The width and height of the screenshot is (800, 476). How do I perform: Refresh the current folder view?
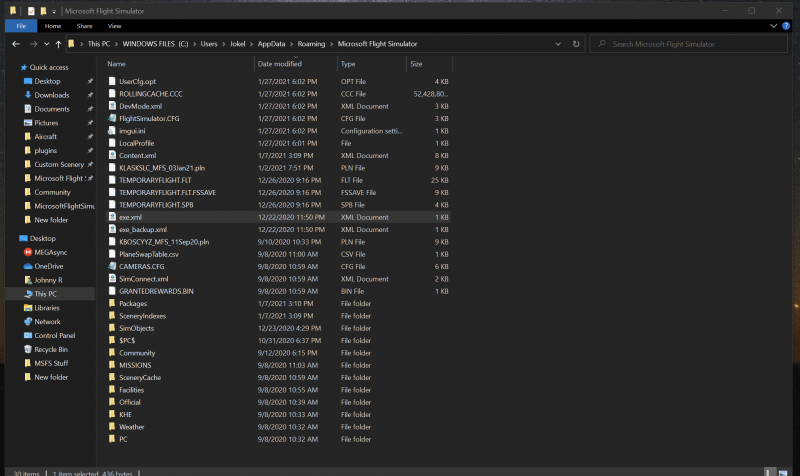point(576,44)
